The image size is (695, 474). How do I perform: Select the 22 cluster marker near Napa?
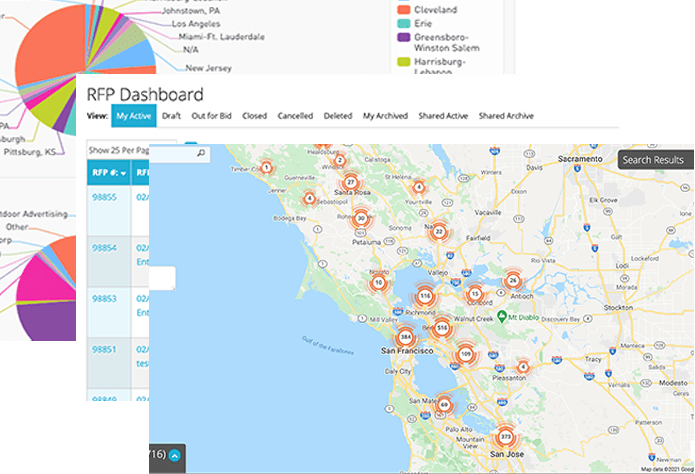(x=439, y=231)
